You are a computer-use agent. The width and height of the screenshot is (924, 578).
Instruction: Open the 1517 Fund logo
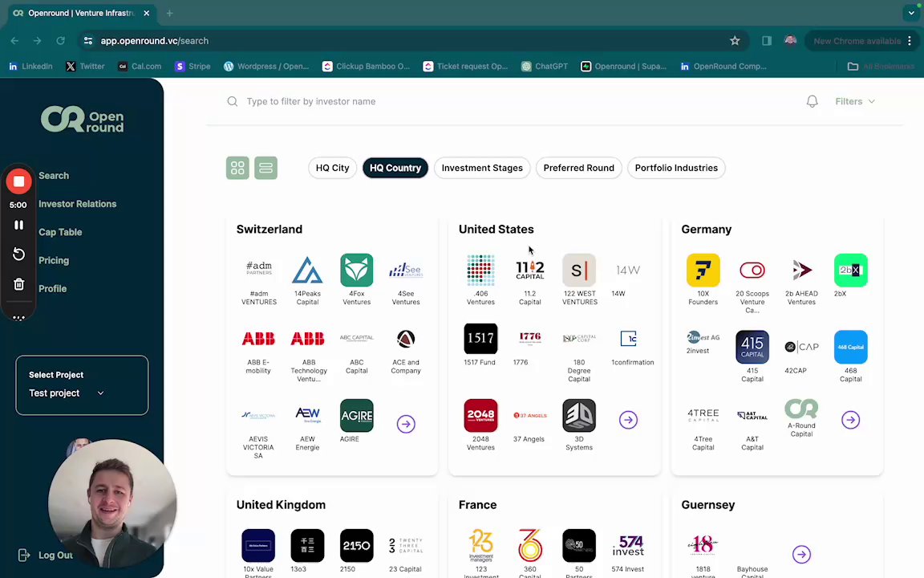tap(481, 339)
